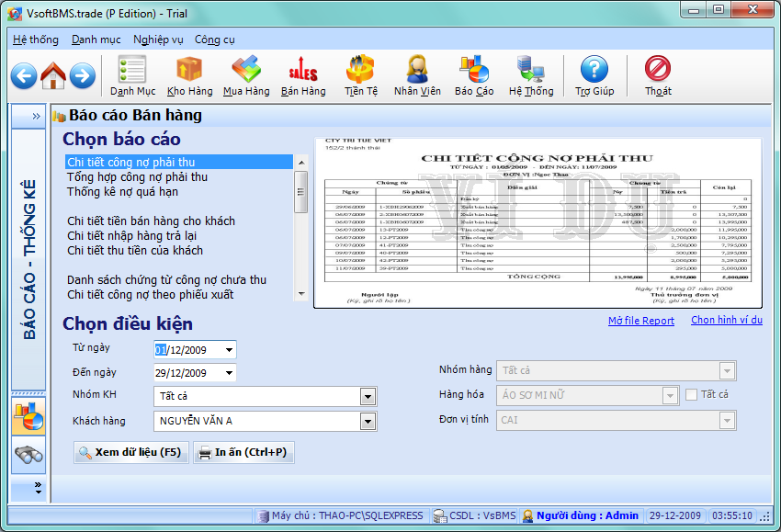The height and width of the screenshot is (532, 781).
Task: Click the BÁO CÁO - THỐNG KÊ sidebar panel
Action: click(28, 259)
